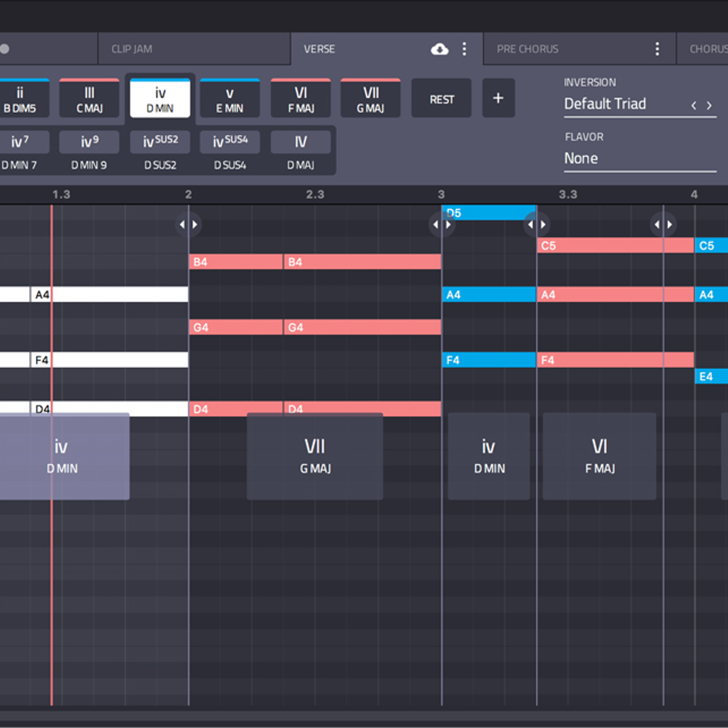
Task: Click the cloud download icon on VERSE tab
Action: 439,49
